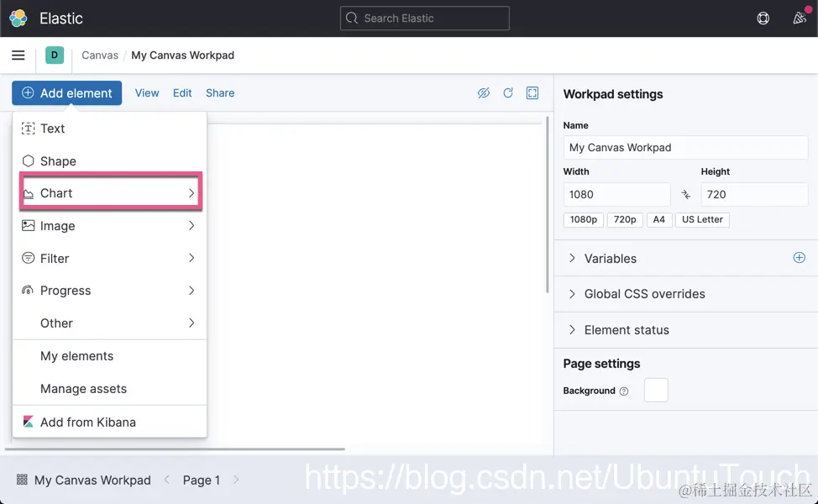Click the Page 1 label
Image resolution: width=818 pixels, height=504 pixels.
pos(202,480)
